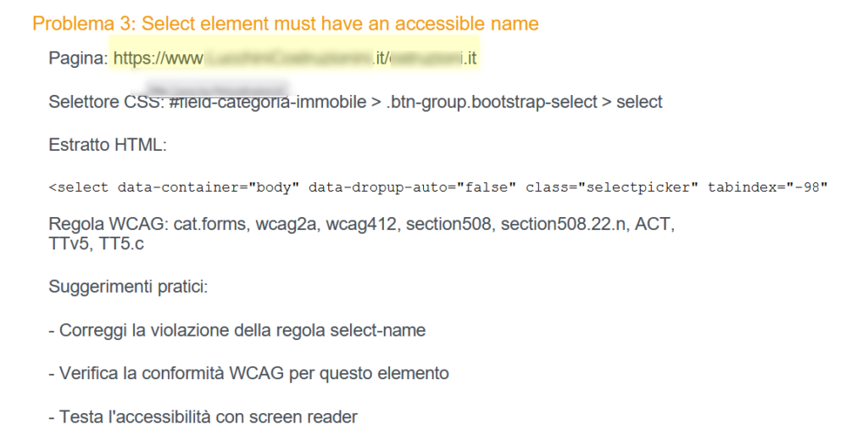The width and height of the screenshot is (868, 441).
Task: Click 'Verifica la conformità WCAG per questo elemento'
Action: [x=248, y=373]
